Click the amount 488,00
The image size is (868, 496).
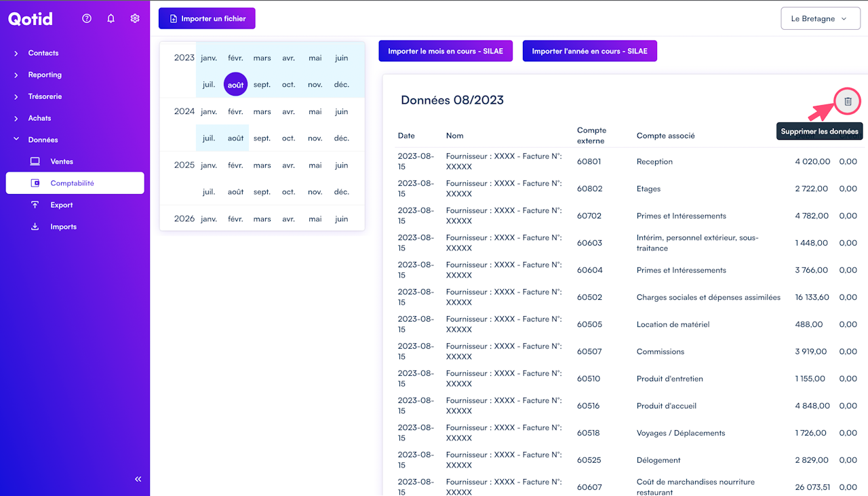(809, 324)
